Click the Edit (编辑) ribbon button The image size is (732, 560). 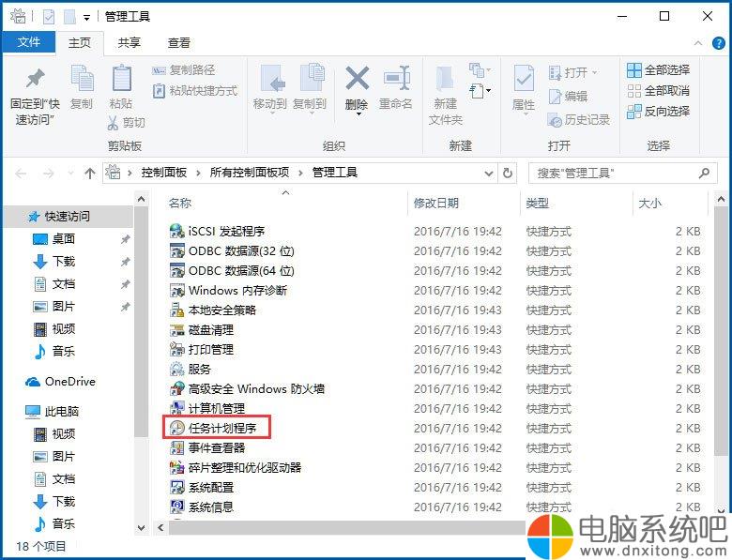tap(568, 97)
